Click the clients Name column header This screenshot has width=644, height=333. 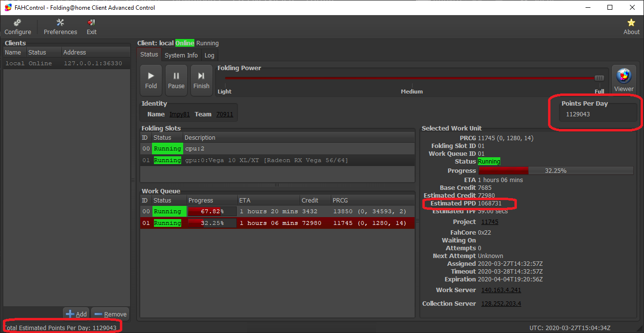click(x=15, y=53)
